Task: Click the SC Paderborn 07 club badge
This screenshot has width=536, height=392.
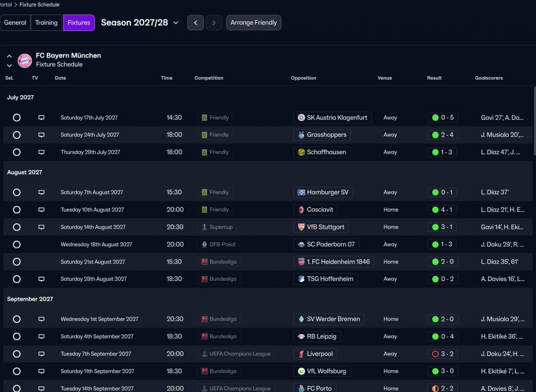Action: [x=301, y=244]
